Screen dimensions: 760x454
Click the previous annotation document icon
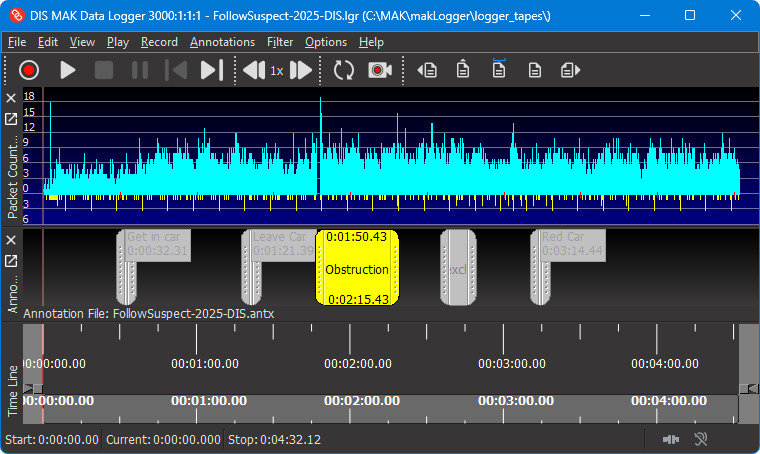(x=429, y=70)
